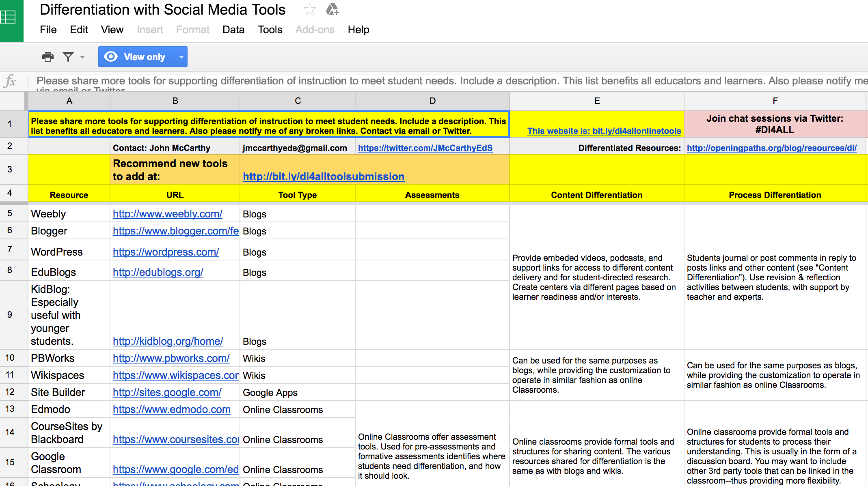Click the print icon
This screenshot has height=486, width=868.
(x=48, y=57)
